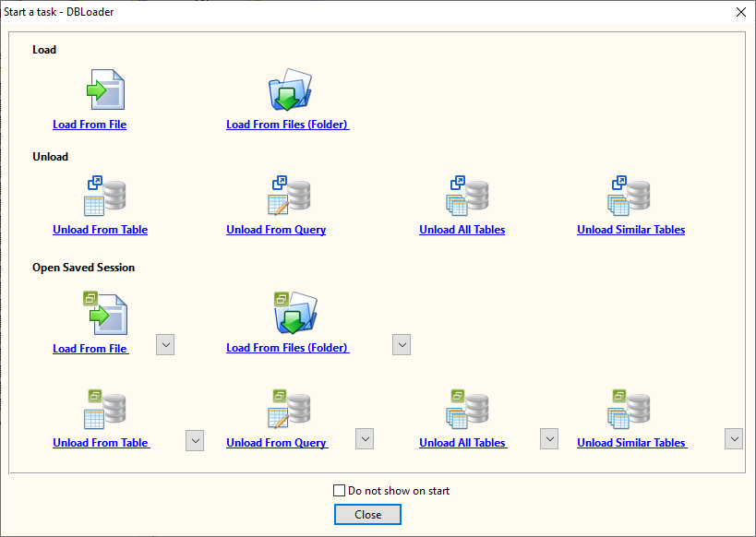Expand dropdown next to saved Unload From Query

(x=365, y=438)
